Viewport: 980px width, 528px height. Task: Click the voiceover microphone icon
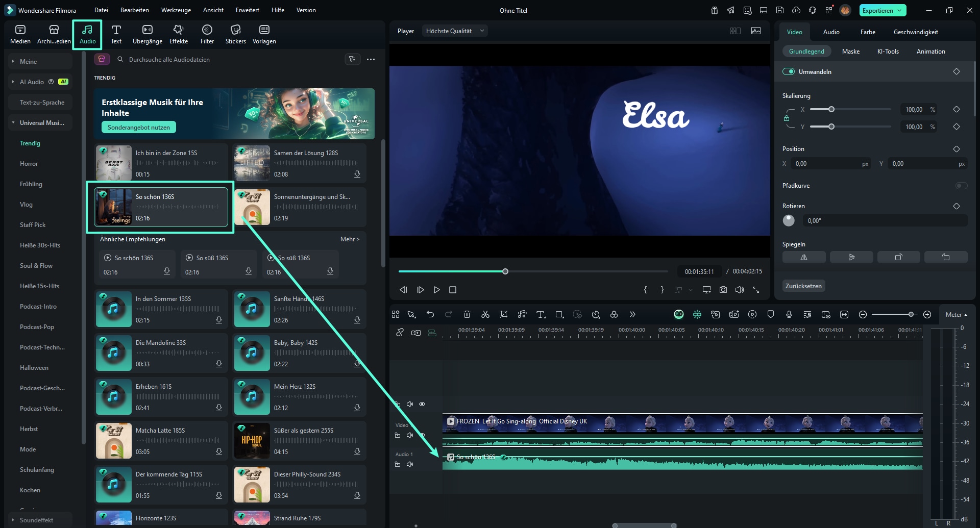(789, 314)
